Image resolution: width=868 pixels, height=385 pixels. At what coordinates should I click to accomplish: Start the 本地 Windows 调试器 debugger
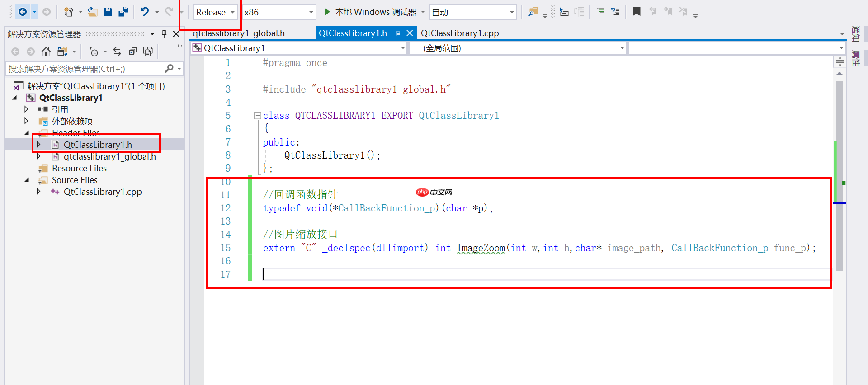pos(371,12)
